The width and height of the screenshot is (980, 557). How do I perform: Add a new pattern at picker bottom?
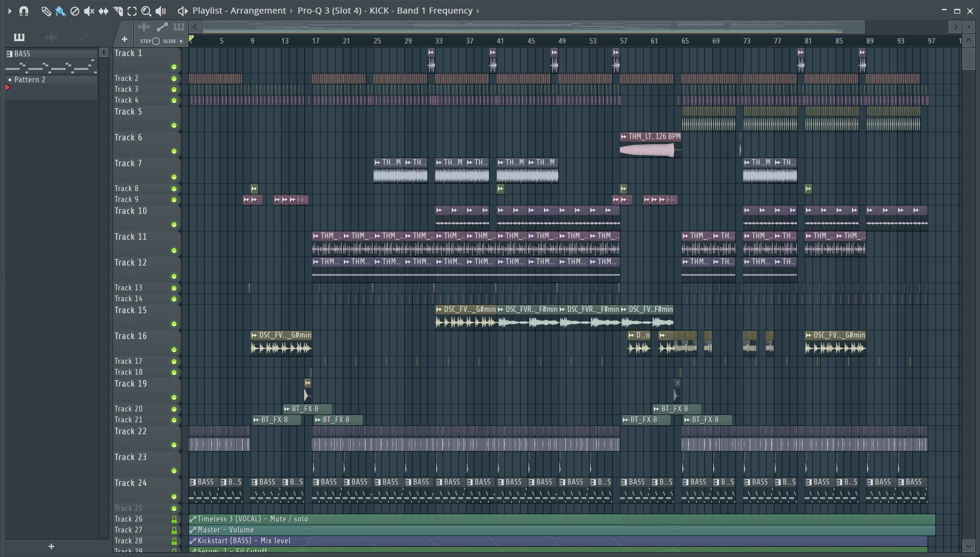coord(51,546)
